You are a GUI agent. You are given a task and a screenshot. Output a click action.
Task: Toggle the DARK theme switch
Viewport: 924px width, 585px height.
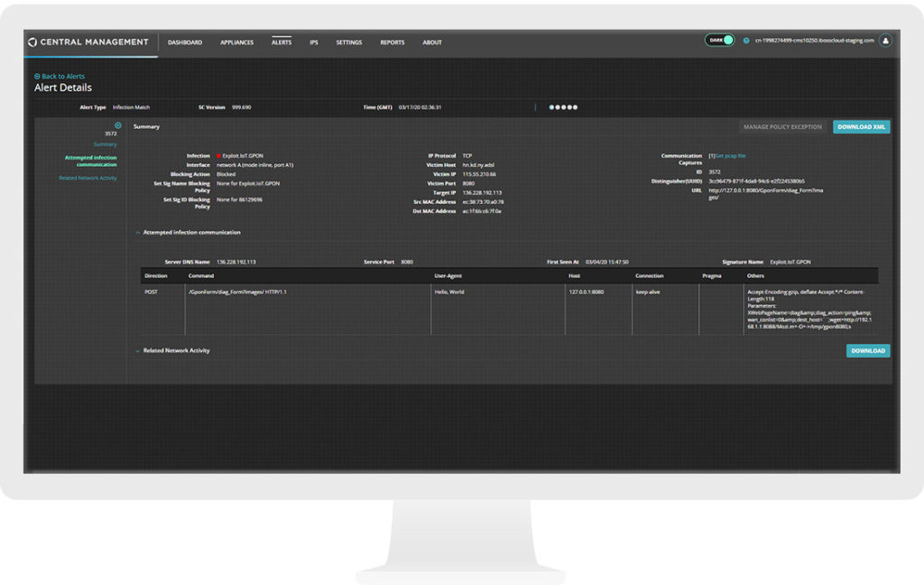tap(719, 40)
